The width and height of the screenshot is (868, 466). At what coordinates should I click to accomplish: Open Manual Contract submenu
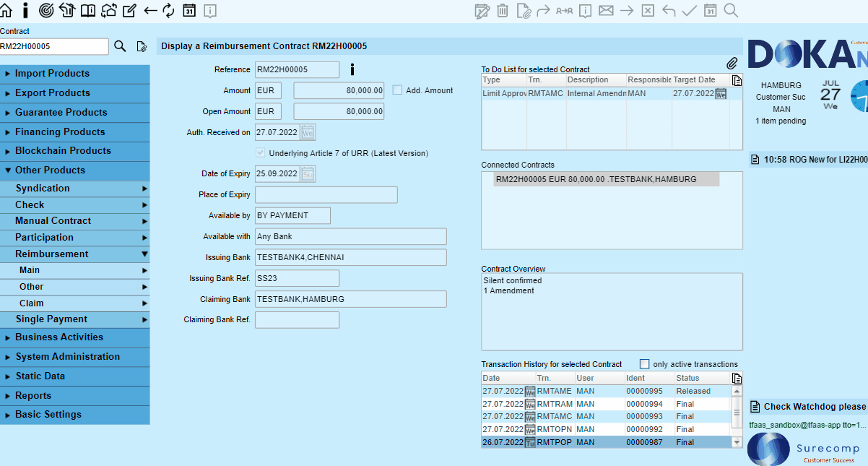[x=75, y=221]
